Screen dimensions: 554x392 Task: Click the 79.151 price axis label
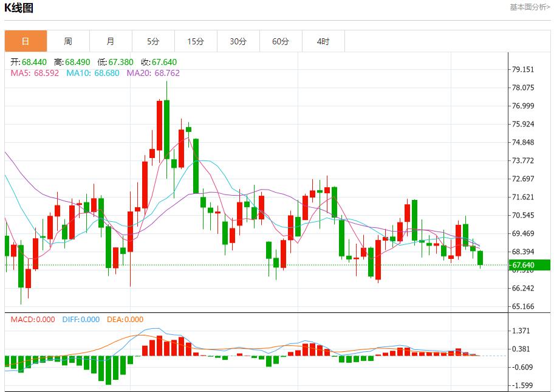click(x=523, y=69)
